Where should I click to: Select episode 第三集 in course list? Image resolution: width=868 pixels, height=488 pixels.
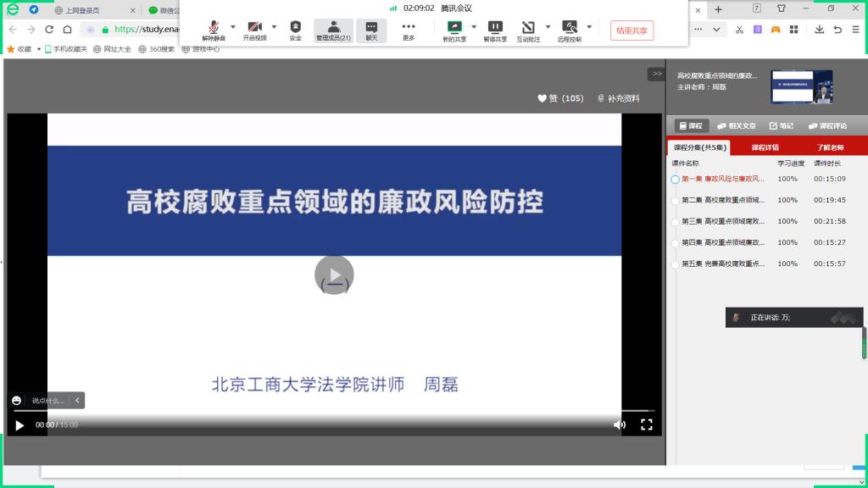(x=722, y=221)
